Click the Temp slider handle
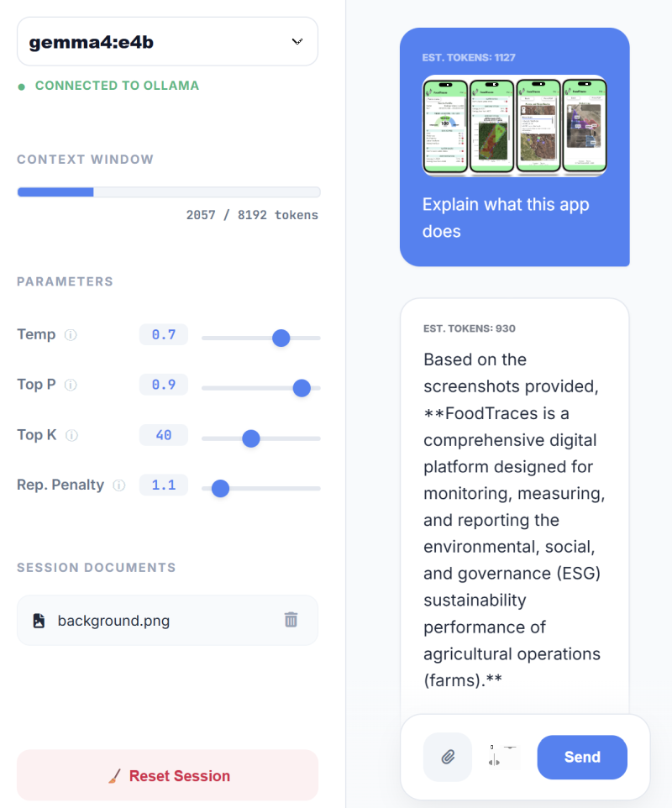The width and height of the screenshot is (672, 808). point(281,338)
